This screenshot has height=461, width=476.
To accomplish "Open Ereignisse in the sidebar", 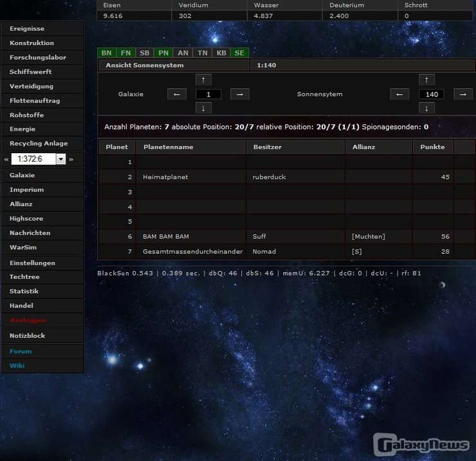I will (x=42, y=28).
